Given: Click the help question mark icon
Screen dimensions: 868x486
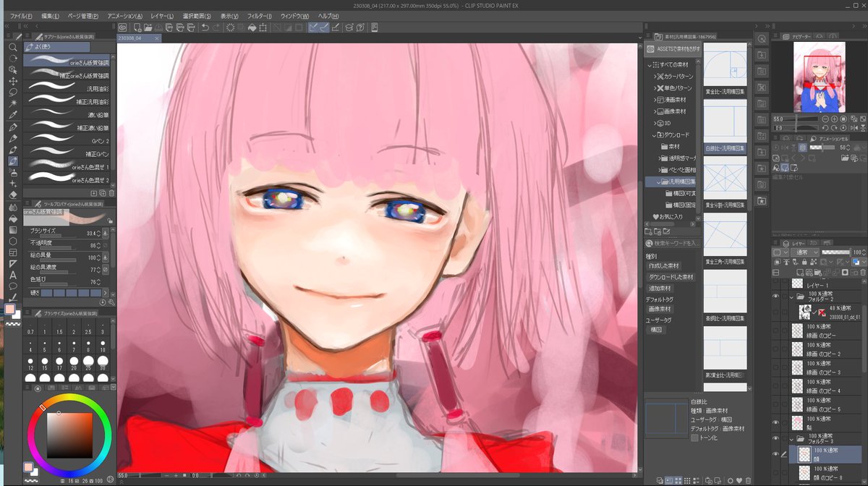Looking at the screenshot, I should (360, 27).
